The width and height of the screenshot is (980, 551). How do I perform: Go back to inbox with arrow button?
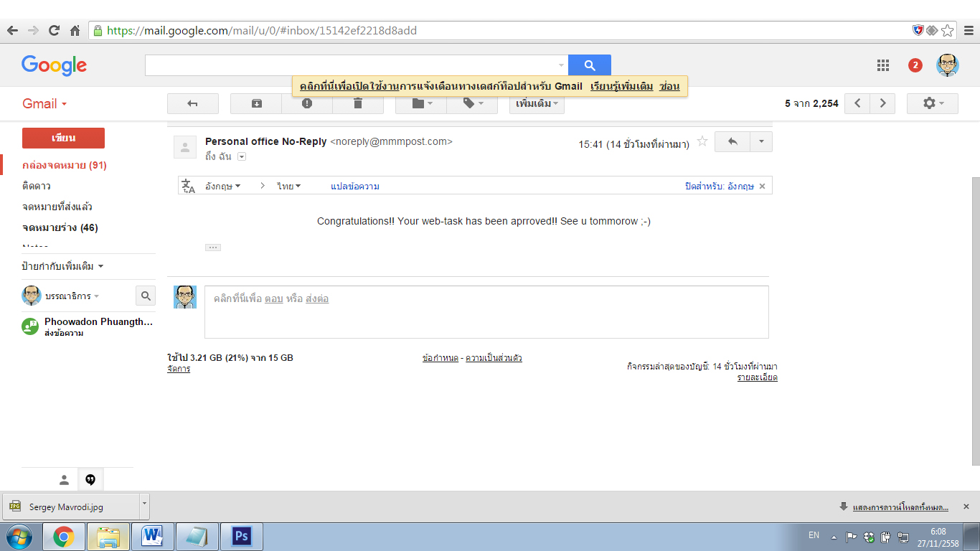point(192,103)
